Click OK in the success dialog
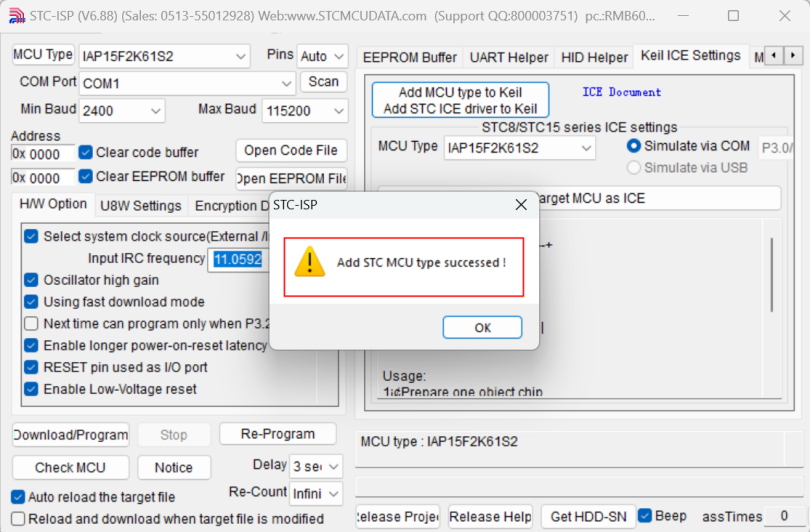The height and width of the screenshot is (532, 811). [x=482, y=328]
